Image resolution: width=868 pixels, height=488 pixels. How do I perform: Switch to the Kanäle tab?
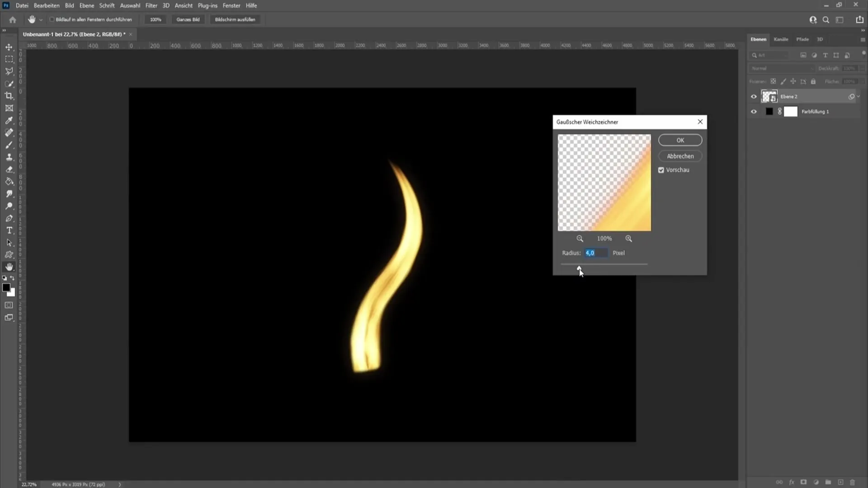click(x=781, y=39)
